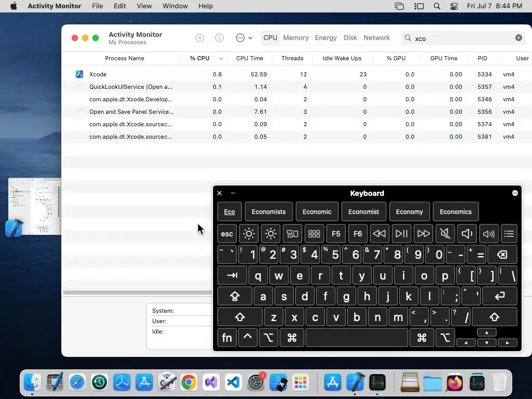
Task: Open the View menu
Action: click(x=144, y=6)
